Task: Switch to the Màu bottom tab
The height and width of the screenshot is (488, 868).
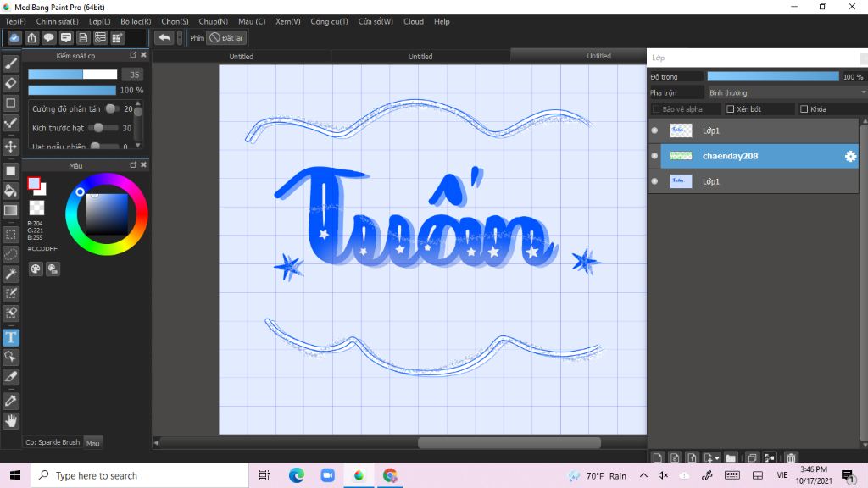Action: [93, 442]
